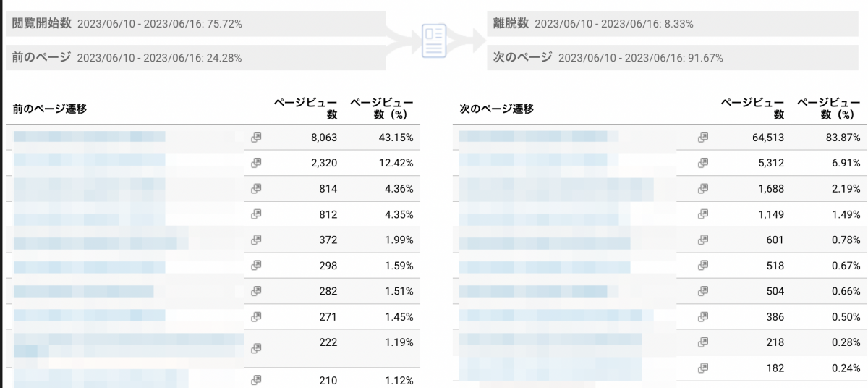
Task: Open external link icon for 64,513 pageviews row
Action: click(702, 137)
